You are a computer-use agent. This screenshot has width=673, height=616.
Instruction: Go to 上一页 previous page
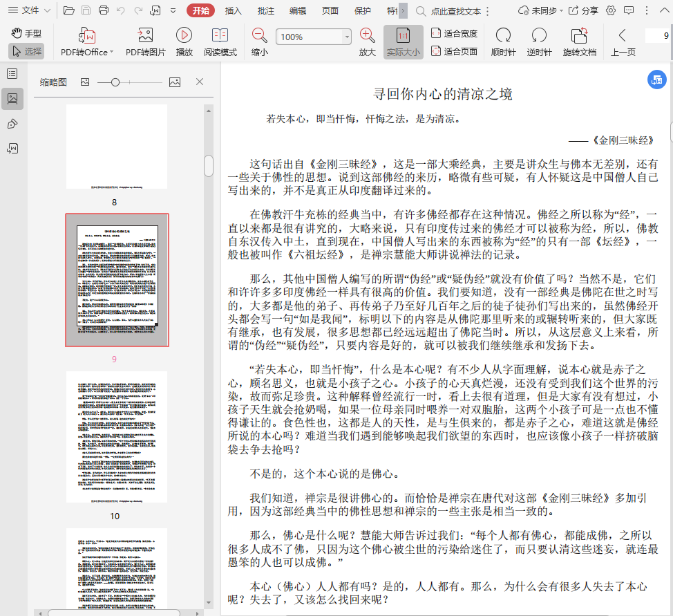tap(623, 41)
